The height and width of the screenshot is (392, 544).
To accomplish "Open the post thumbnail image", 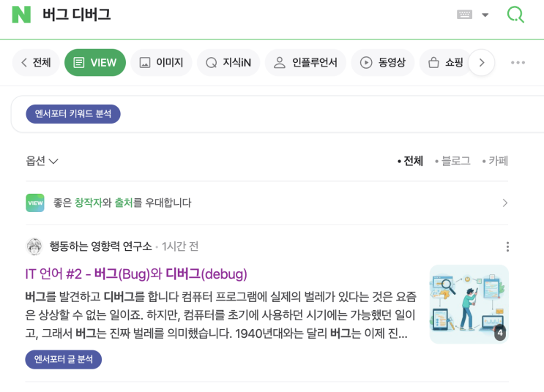I will click(469, 304).
